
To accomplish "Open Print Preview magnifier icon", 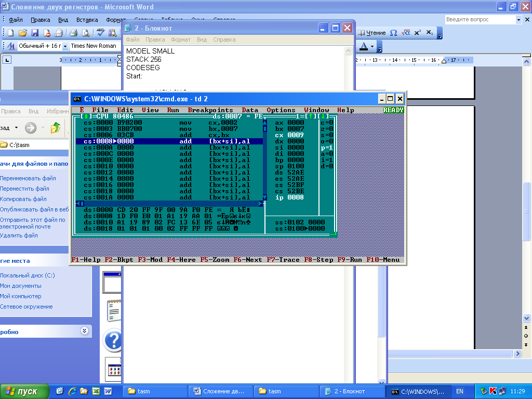I will tap(86, 33).
